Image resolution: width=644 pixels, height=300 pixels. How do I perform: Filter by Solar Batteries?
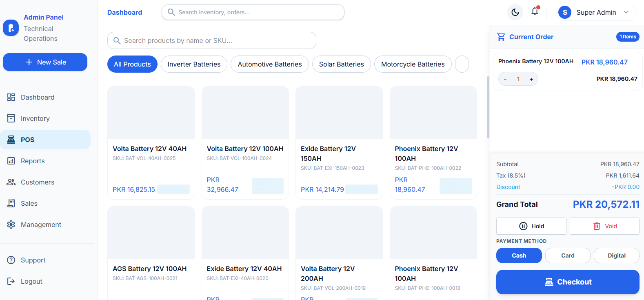(342, 64)
